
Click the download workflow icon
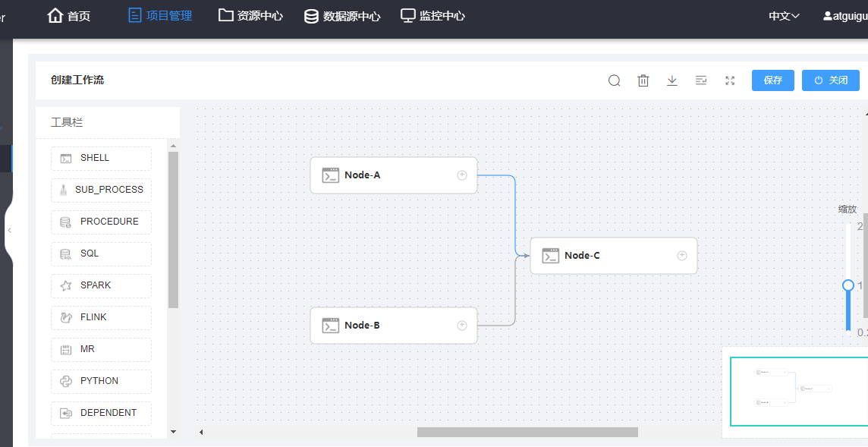672,80
